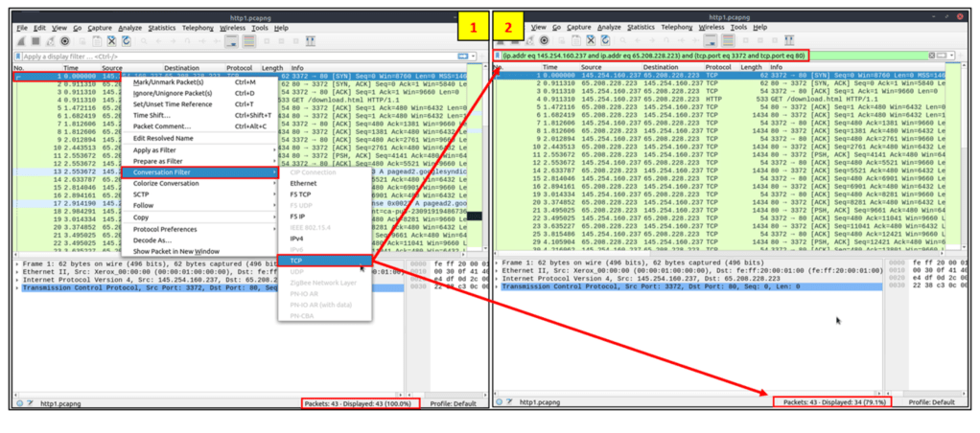980x433 pixels.
Task: Click the filter bookmark icon in left filter bar
Action: click(19, 57)
